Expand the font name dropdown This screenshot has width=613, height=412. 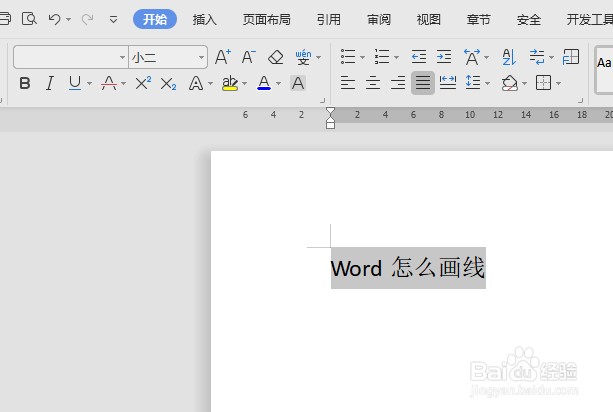pyautogui.click(x=122, y=57)
